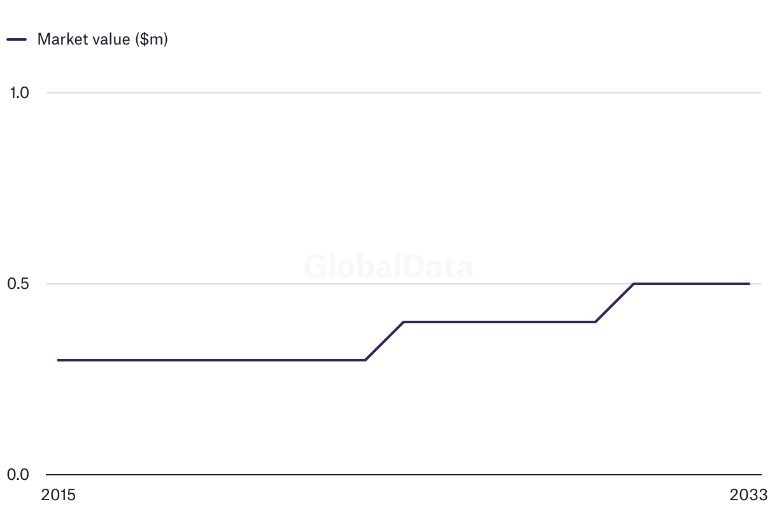Click the flat line segment at 0.3 level

(x=211, y=360)
